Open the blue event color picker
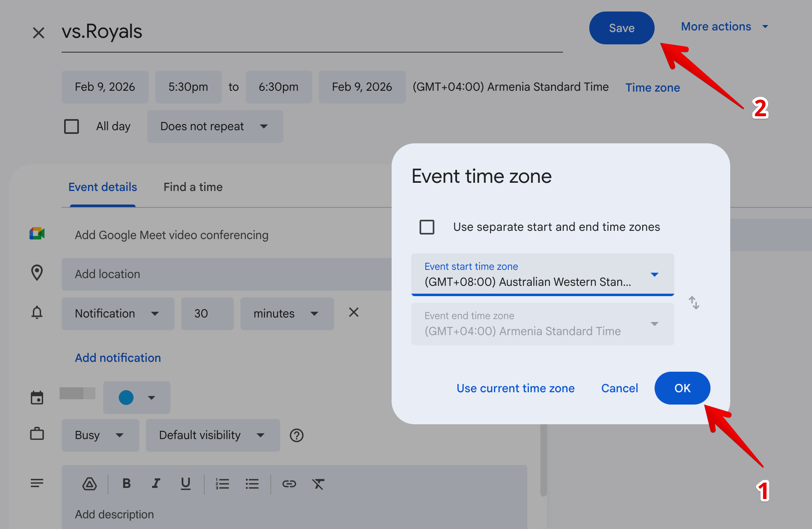 click(x=136, y=397)
